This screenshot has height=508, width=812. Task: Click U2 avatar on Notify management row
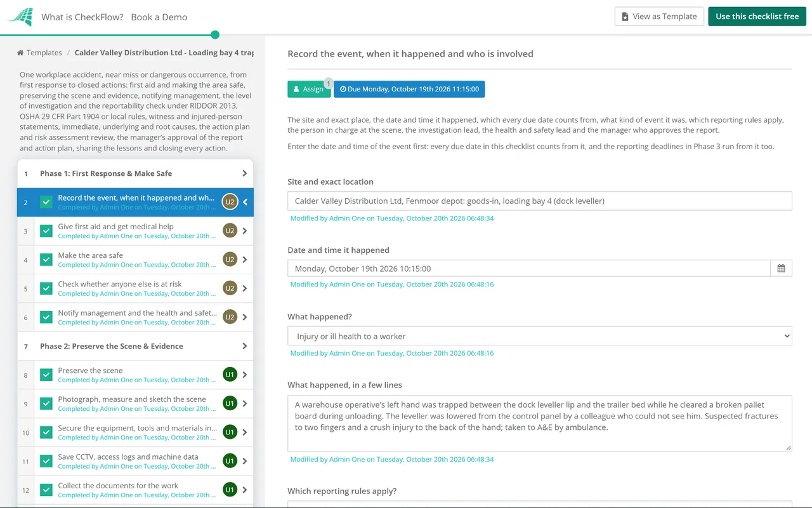[x=230, y=317]
